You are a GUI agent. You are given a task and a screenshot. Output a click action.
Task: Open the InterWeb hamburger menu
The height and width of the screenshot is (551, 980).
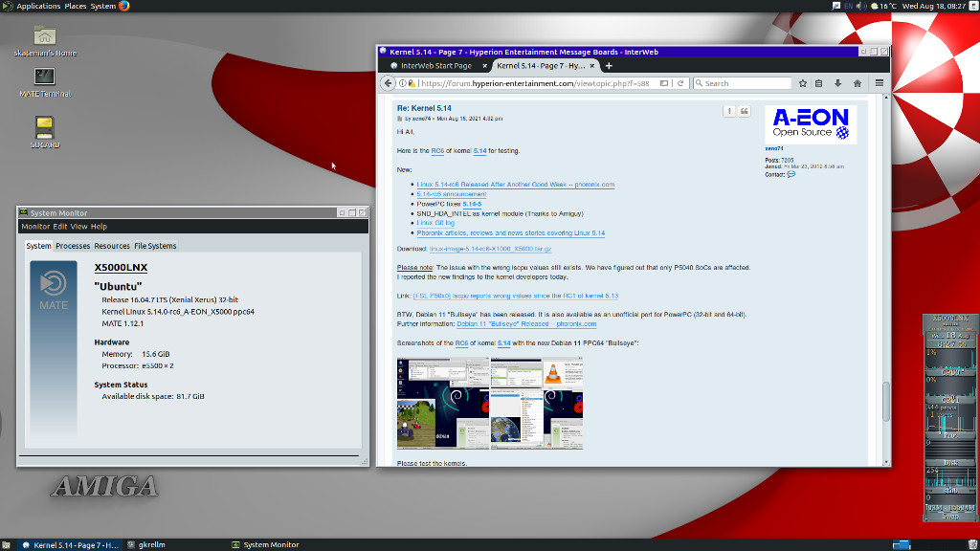pos(880,83)
